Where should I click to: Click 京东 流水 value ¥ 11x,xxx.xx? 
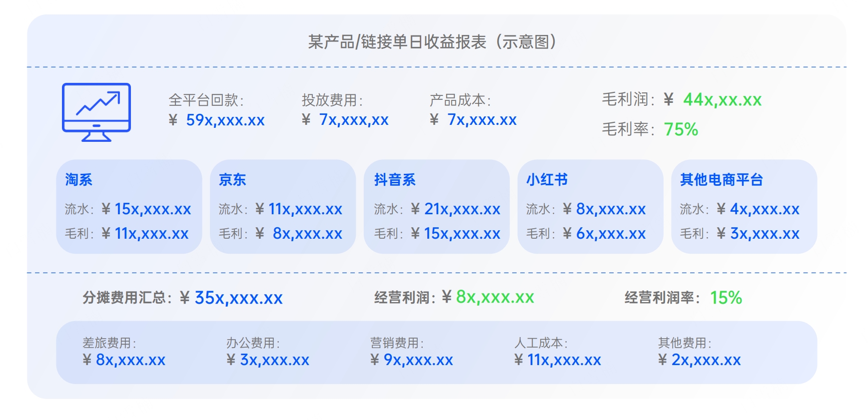click(298, 209)
